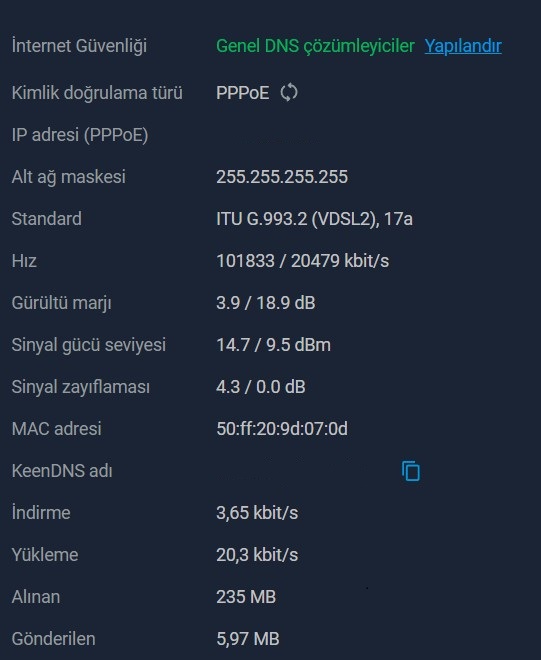Select the PPPoE authentication type value
This screenshot has height=660, width=541.
[x=243, y=93]
